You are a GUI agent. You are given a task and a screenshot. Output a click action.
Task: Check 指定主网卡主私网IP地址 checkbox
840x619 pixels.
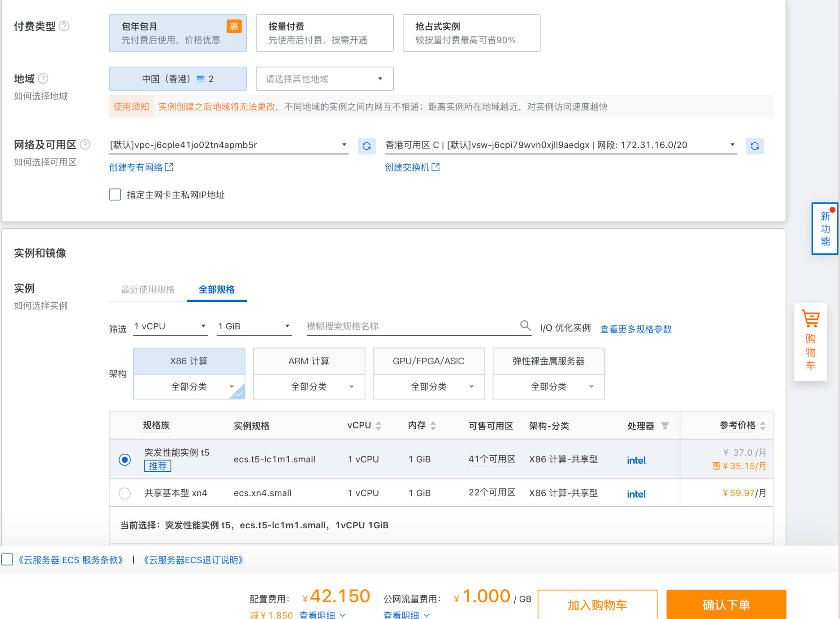115,194
